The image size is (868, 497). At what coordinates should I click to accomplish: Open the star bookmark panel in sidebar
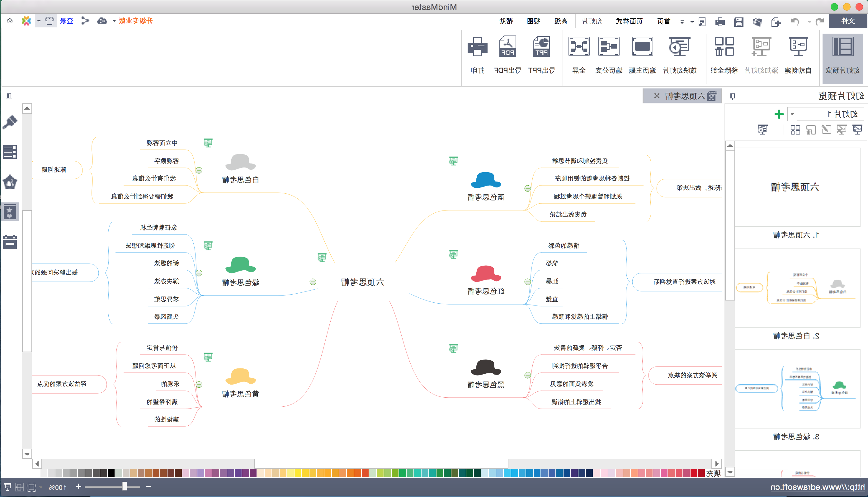click(x=10, y=212)
